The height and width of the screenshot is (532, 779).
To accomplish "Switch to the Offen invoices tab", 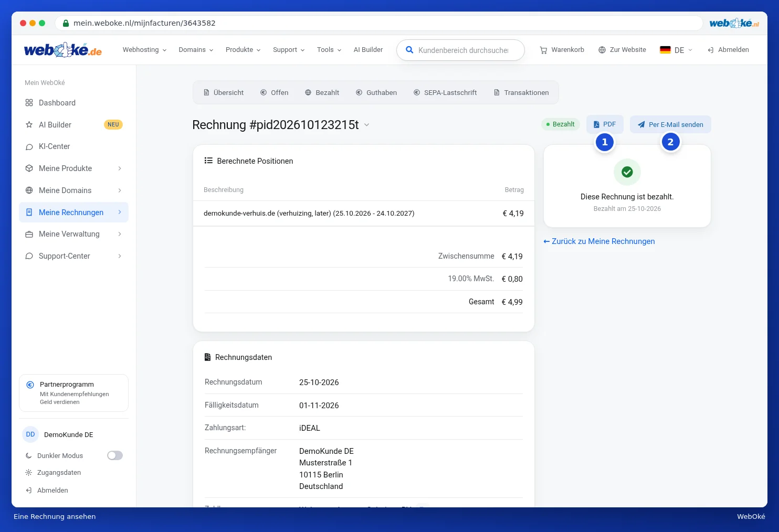I will 275,93.
